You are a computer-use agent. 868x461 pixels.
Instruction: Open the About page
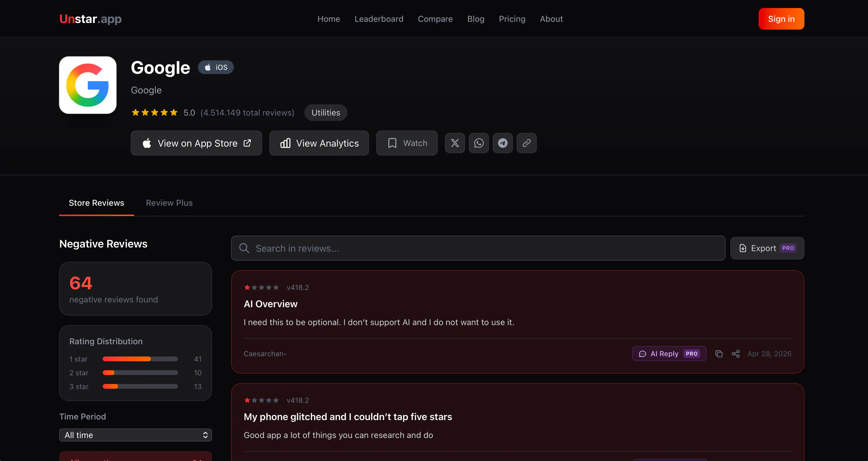click(551, 19)
